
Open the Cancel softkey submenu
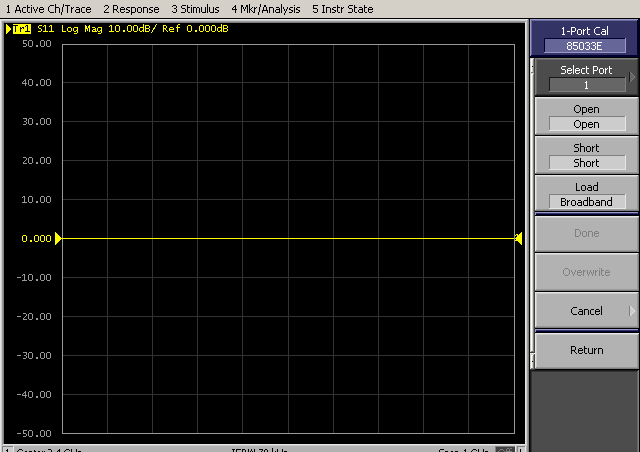tap(586, 311)
